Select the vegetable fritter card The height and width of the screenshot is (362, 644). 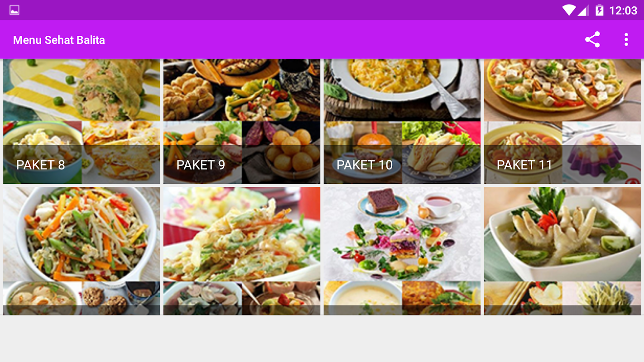[242, 251]
